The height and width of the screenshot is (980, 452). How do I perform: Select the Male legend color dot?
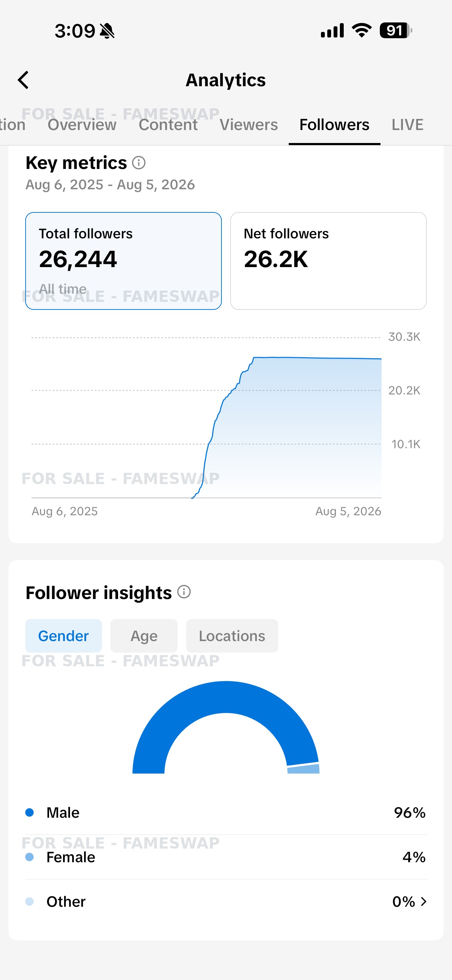point(30,812)
